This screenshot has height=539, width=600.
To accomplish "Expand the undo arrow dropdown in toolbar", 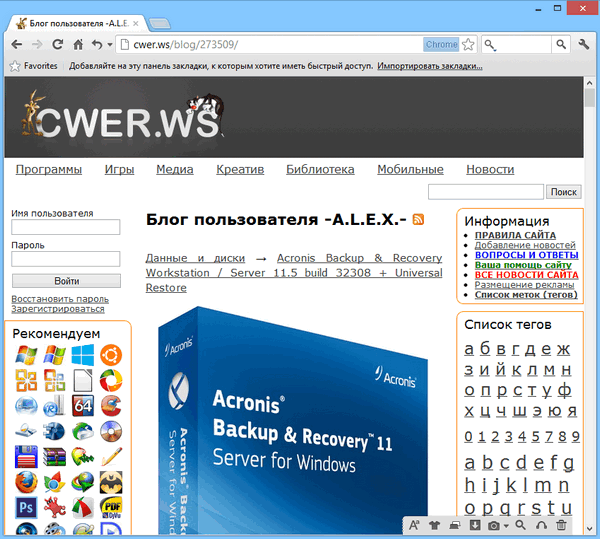I will coord(106,45).
